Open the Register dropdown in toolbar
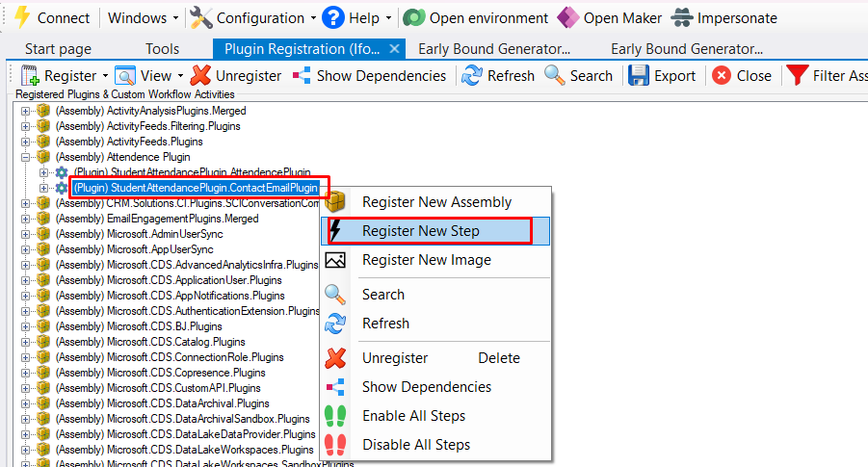Screen dimensions: 868x467 click(x=104, y=76)
